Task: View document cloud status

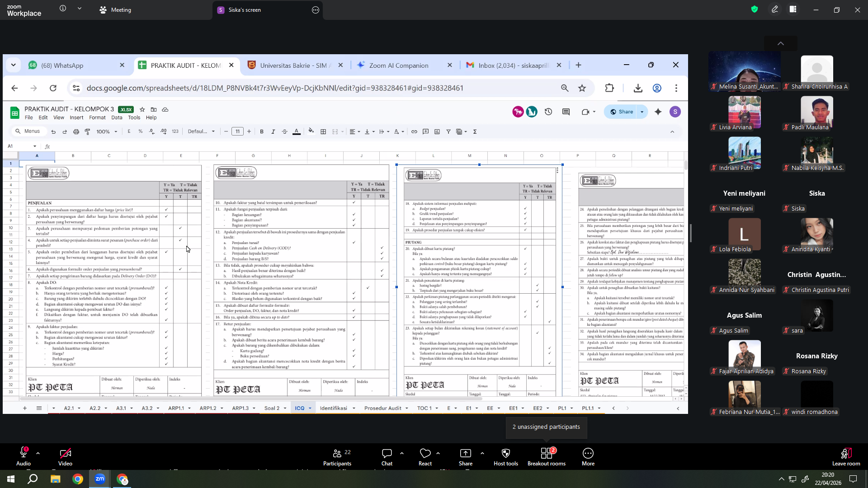Action: [165, 109]
